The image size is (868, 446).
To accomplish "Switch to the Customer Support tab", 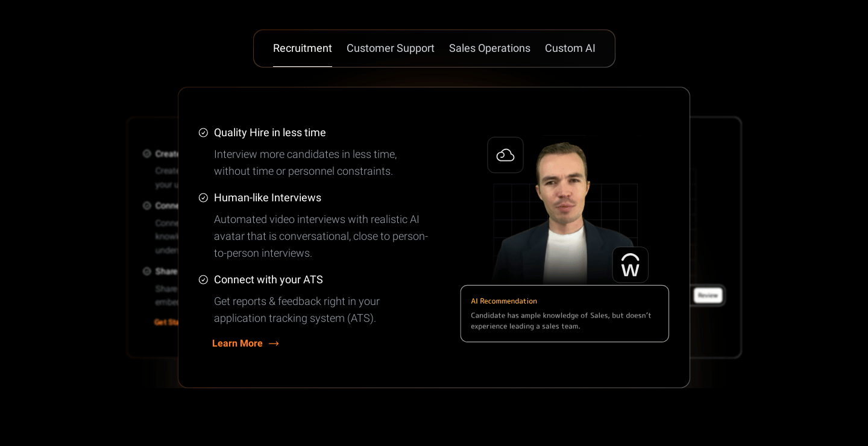I will pos(390,48).
